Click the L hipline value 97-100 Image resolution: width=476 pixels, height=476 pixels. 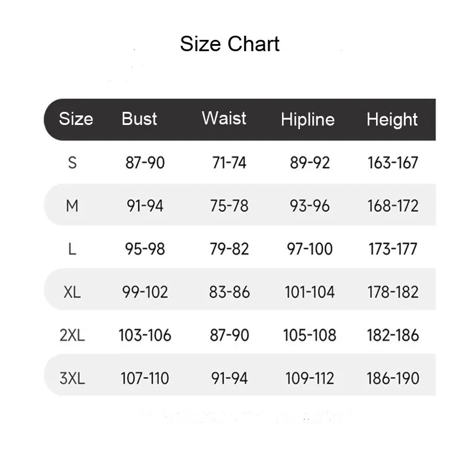click(x=310, y=249)
